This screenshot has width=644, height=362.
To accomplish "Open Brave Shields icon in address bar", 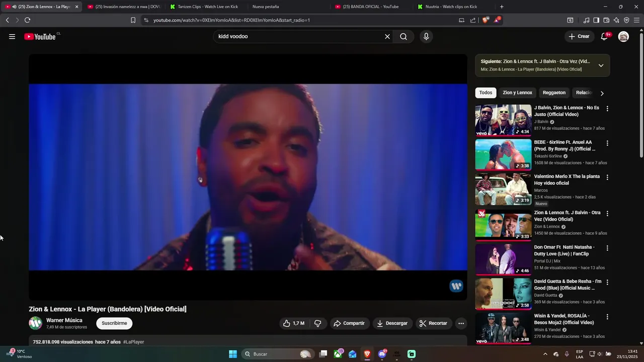I will [x=485, y=20].
